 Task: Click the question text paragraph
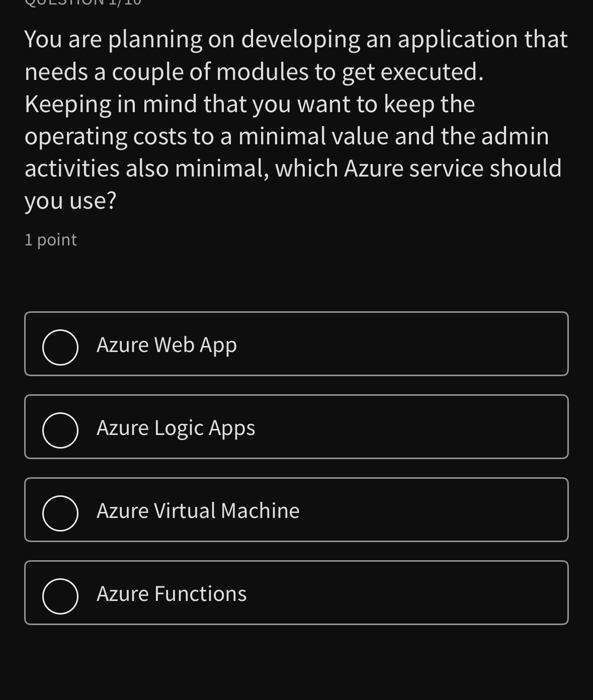(x=296, y=118)
